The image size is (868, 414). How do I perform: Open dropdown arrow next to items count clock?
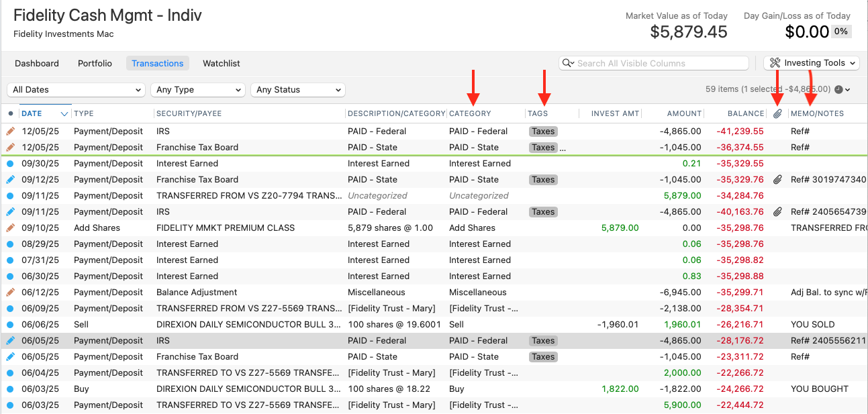point(848,90)
